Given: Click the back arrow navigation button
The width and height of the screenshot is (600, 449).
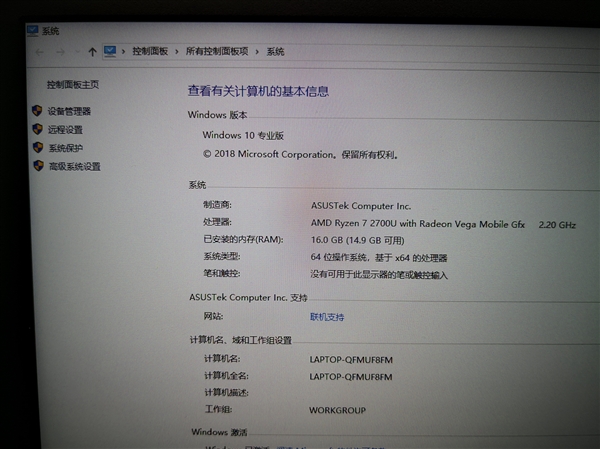Looking at the screenshot, I should pos(39,52).
